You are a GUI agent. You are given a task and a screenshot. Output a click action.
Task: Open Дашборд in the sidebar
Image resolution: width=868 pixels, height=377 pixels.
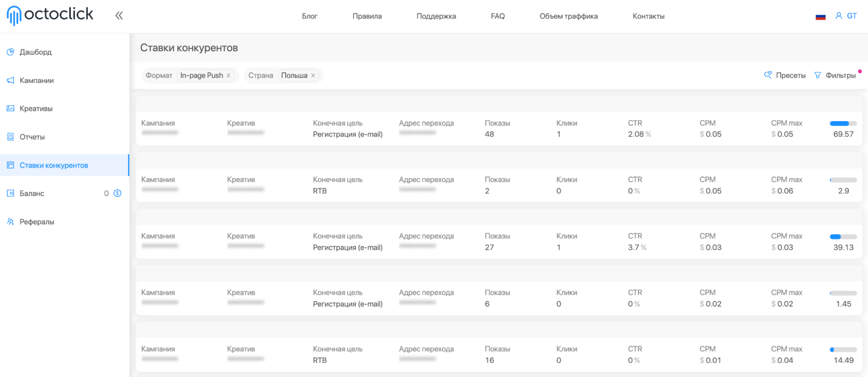click(x=36, y=52)
